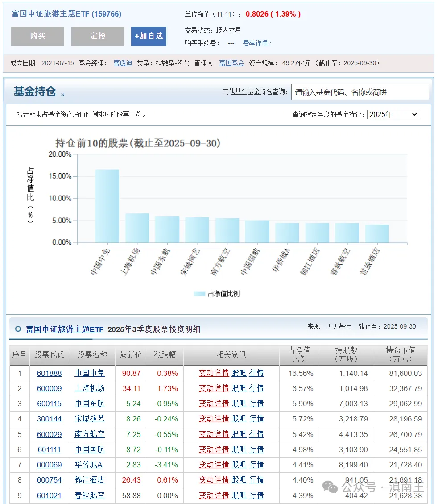
Task: Click circle icon before 富国中证旅游主题ETF heading
Action: pyautogui.click(x=18, y=329)
